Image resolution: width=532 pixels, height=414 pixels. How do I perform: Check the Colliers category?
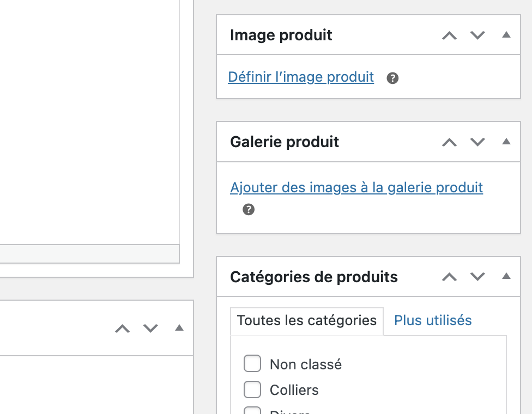[252, 389]
